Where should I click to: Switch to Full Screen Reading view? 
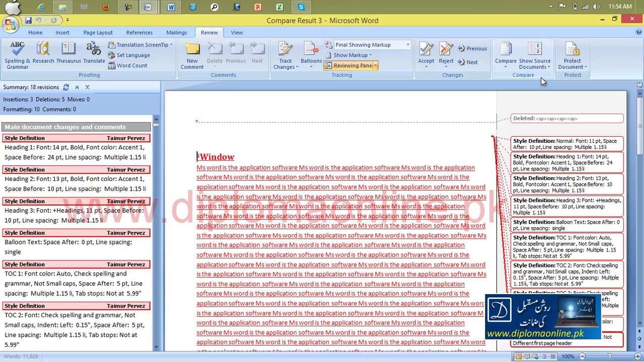pos(528,356)
